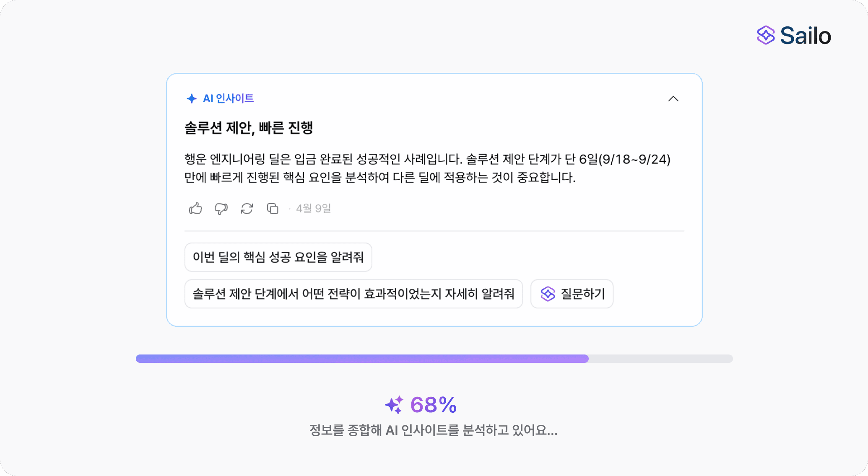This screenshot has width=868, height=476.
Task: Click the 68% progress percentage
Action: click(x=434, y=405)
